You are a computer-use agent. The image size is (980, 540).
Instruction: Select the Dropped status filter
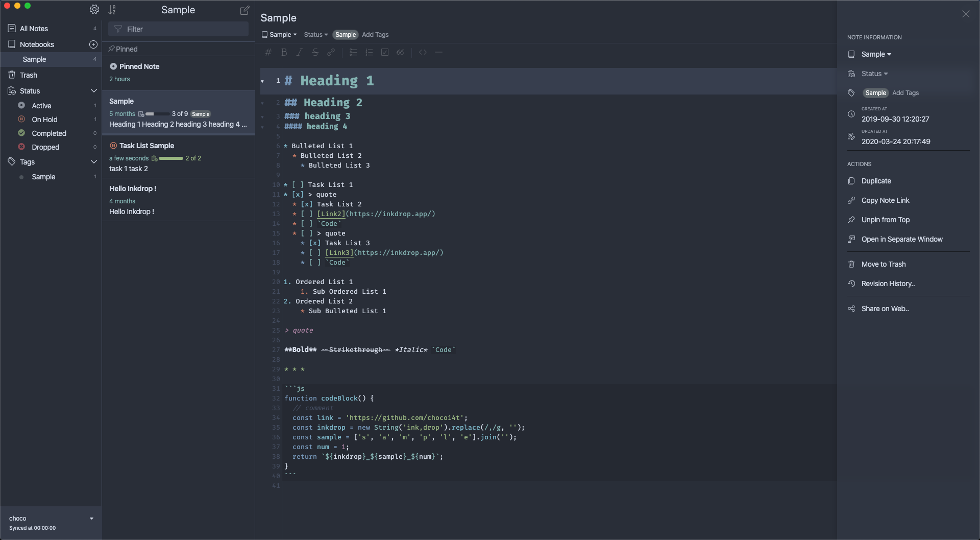(x=51, y=147)
